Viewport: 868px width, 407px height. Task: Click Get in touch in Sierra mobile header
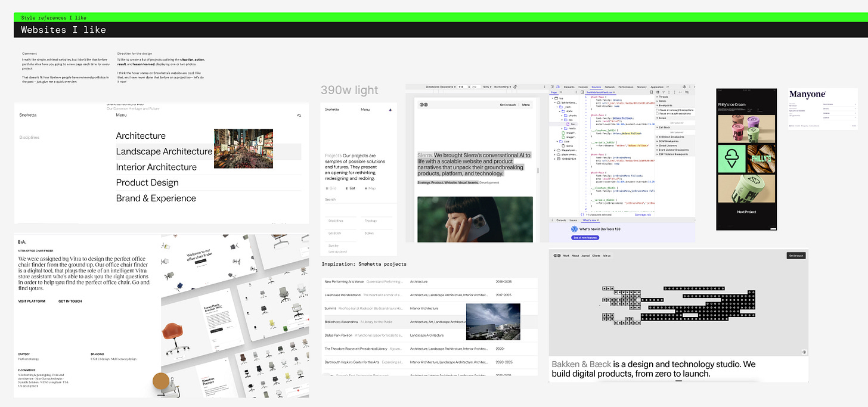point(508,104)
